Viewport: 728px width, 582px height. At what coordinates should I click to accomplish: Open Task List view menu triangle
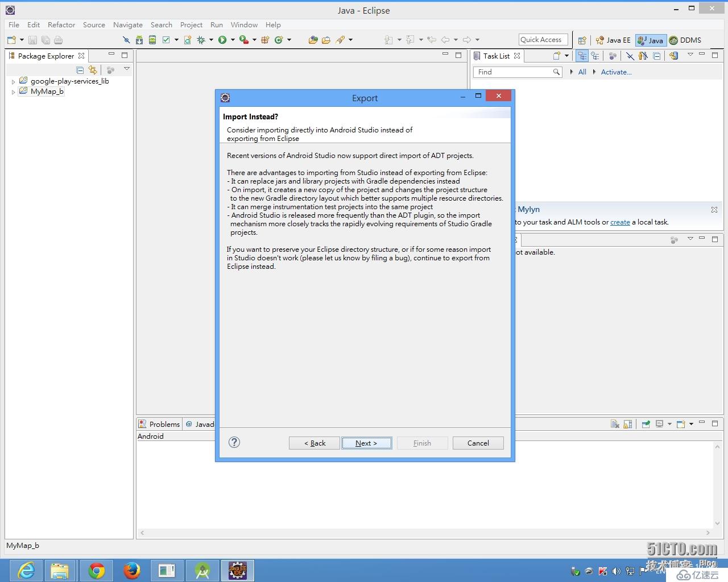click(690, 55)
